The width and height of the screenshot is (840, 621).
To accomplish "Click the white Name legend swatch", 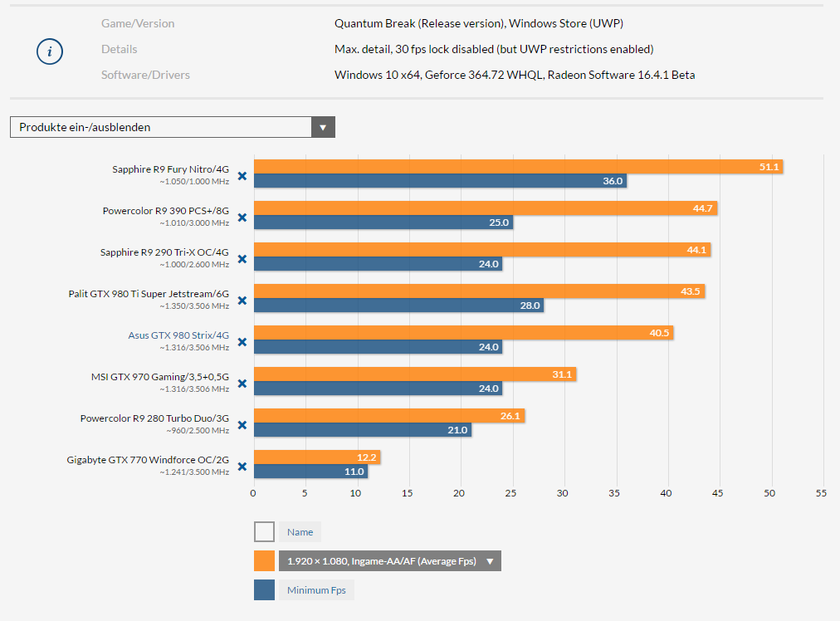I will 264,532.
